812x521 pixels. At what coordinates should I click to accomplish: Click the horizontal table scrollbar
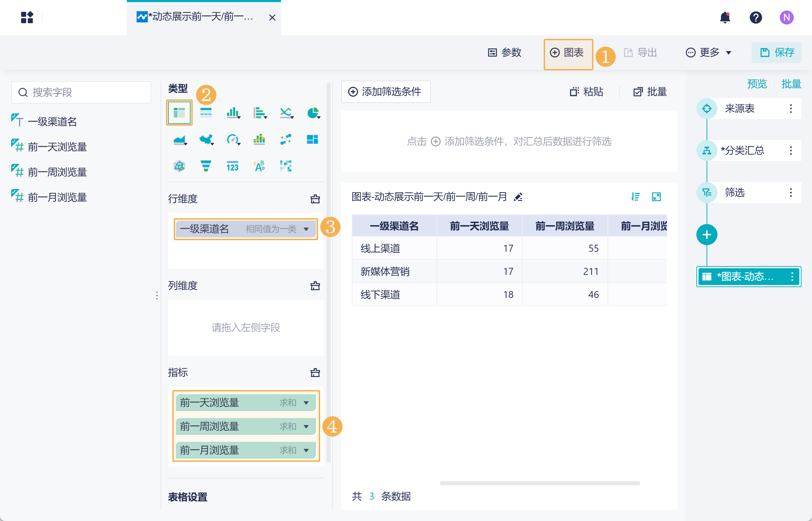539,483
